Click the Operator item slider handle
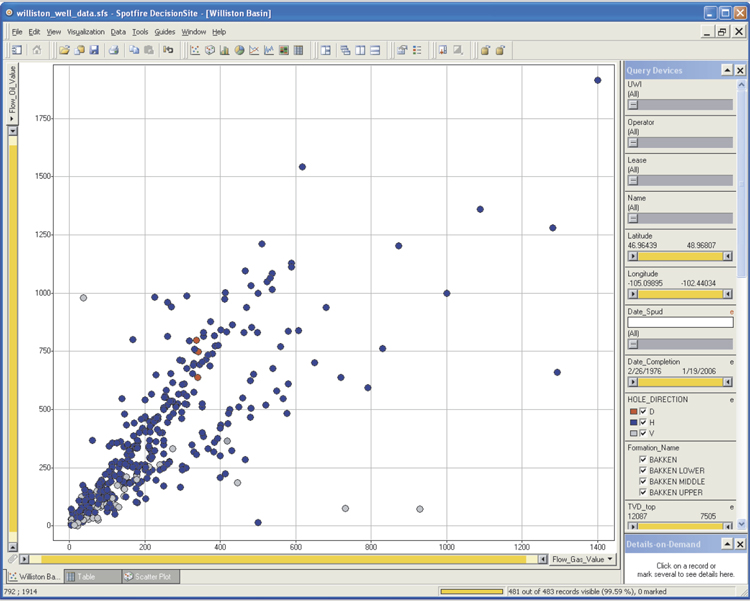 633,142
